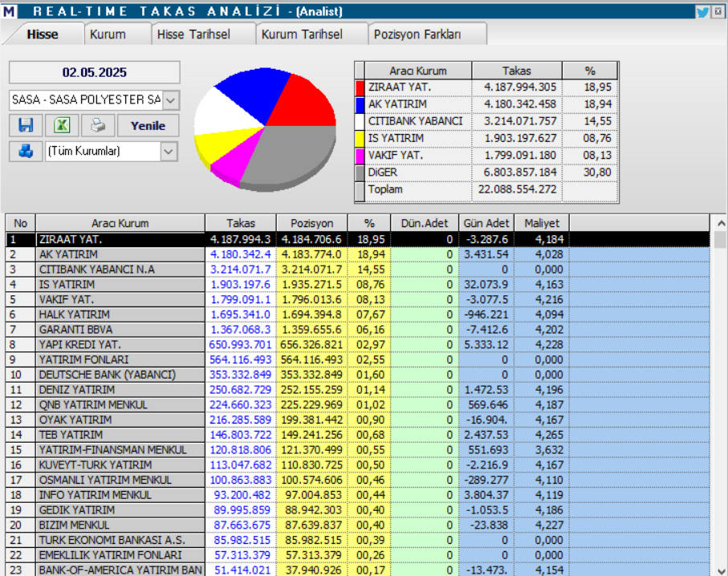Click the Twitter icon in title bar

click(703, 10)
